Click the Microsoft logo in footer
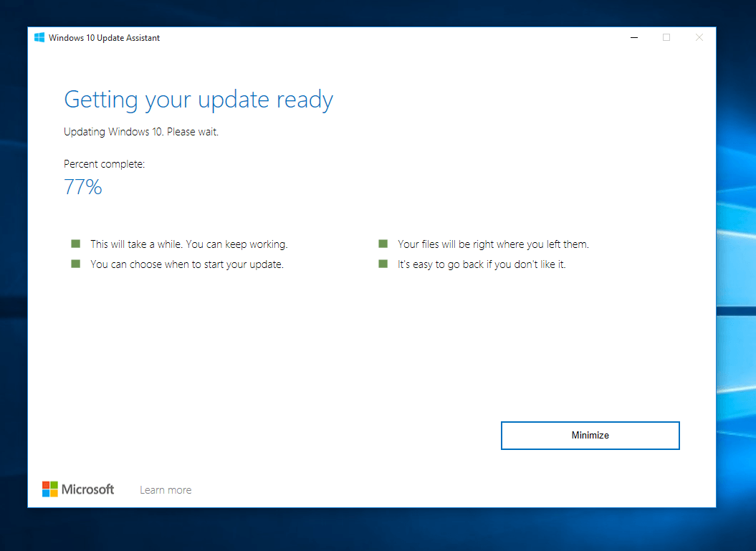756x551 pixels. [78, 489]
